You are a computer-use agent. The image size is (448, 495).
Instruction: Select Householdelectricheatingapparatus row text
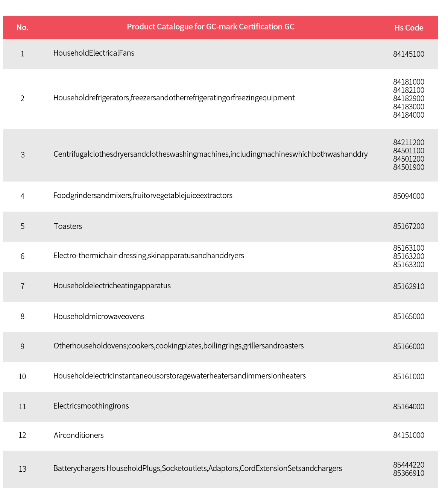tap(112, 286)
